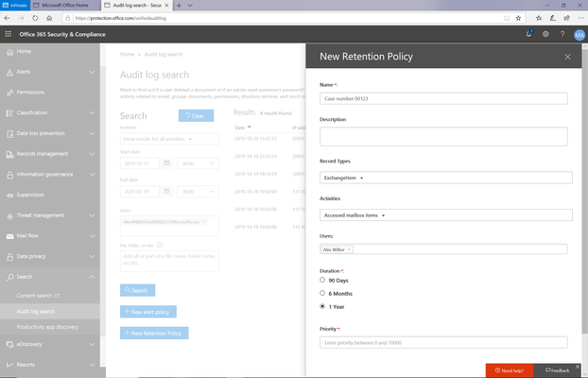The width and height of the screenshot is (588, 378).
Task: Click the Information governance lock icon
Action: point(10,175)
